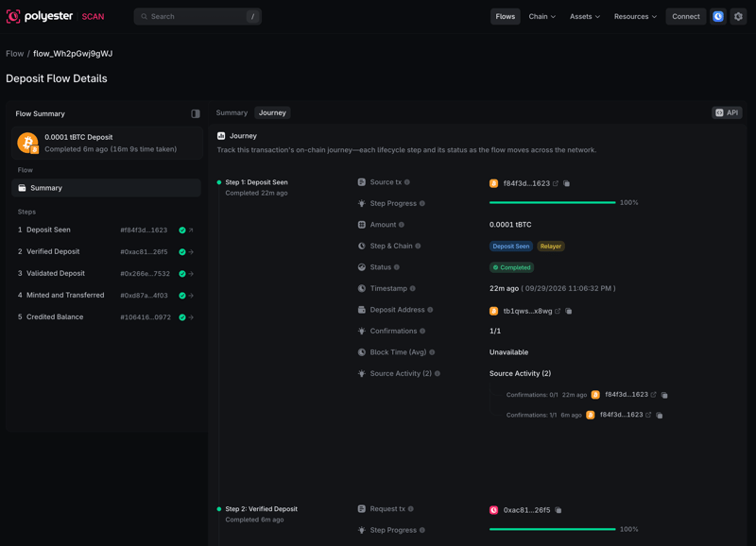Image resolution: width=756 pixels, height=546 pixels.
Task: Select the Deposit Seen step row
Action: [x=106, y=230]
